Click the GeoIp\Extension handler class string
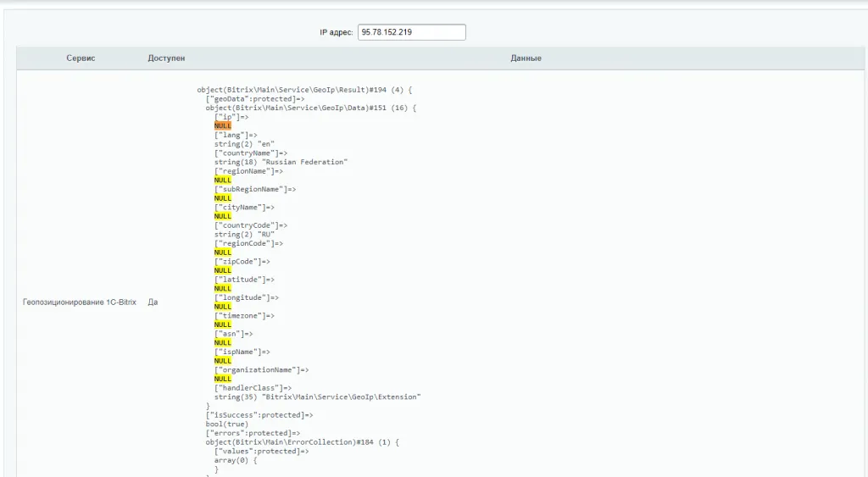868x477 pixels. click(x=317, y=397)
